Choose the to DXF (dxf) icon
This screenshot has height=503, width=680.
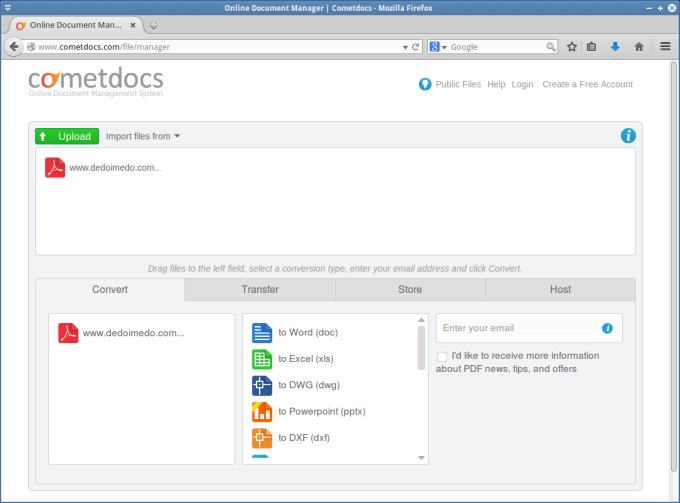click(262, 438)
